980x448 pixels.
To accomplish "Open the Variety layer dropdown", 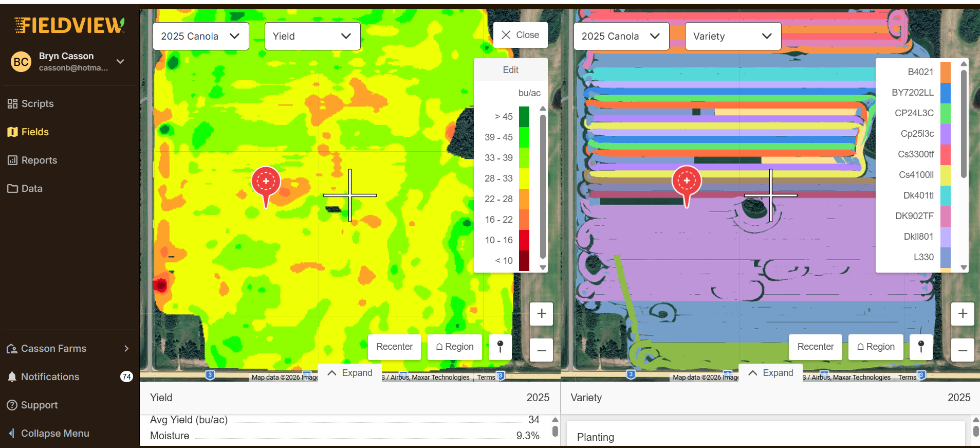I will pyautogui.click(x=732, y=36).
